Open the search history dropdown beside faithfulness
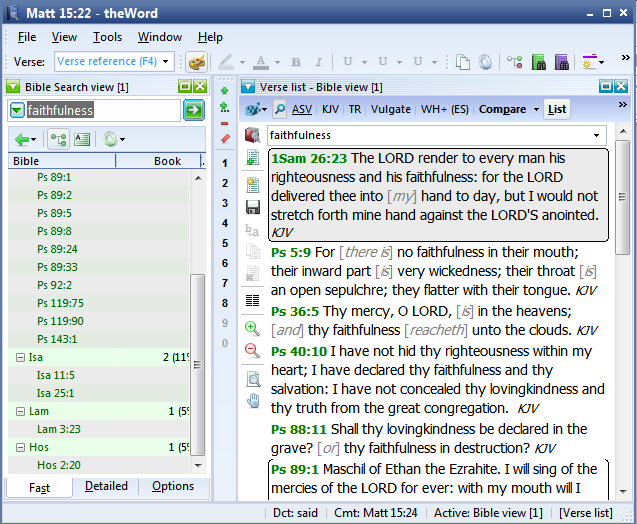637x524 pixels. (17, 110)
